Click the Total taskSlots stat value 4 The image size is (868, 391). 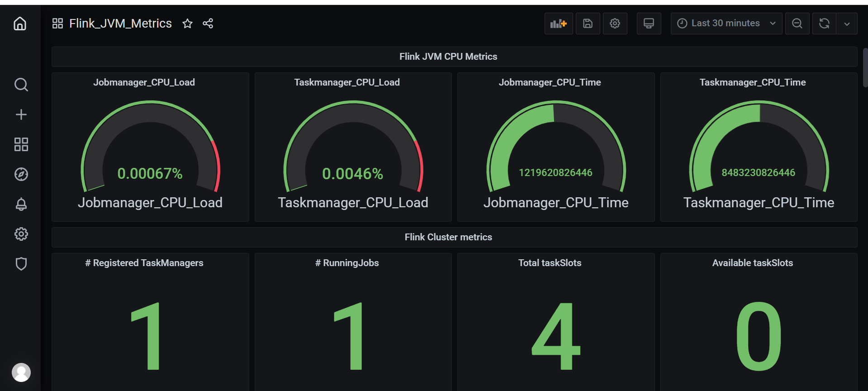[556, 336]
